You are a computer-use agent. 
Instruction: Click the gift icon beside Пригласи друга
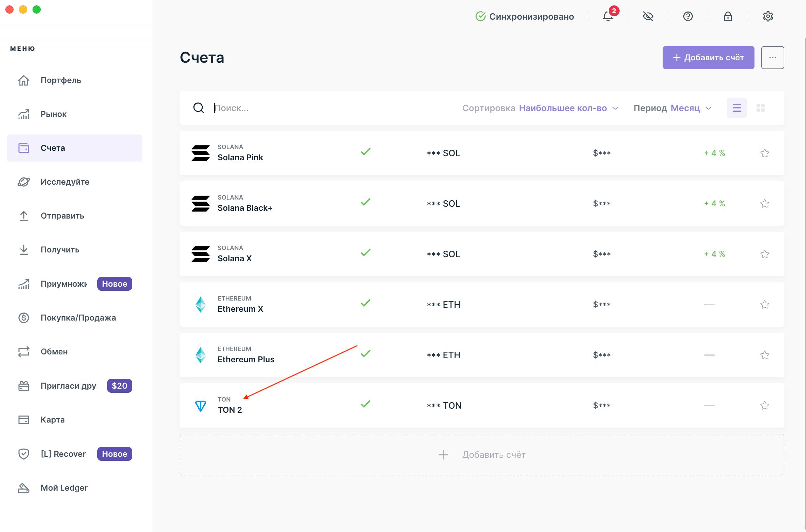24,386
